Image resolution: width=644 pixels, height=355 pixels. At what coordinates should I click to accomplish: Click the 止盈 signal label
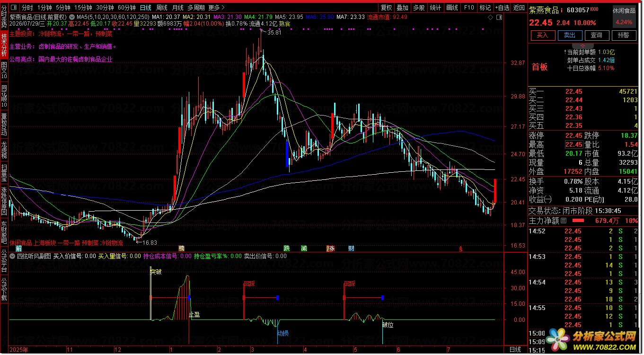click(194, 314)
